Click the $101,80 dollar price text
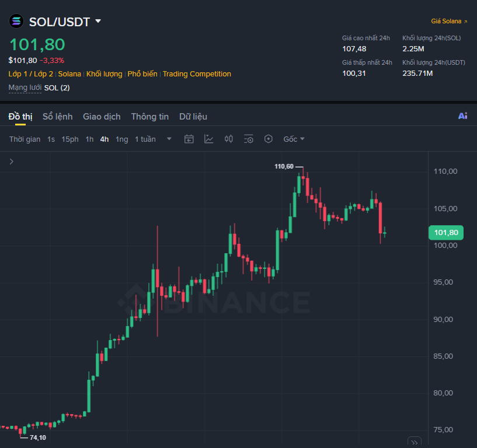The height and width of the screenshot is (448, 477). point(23,61)
